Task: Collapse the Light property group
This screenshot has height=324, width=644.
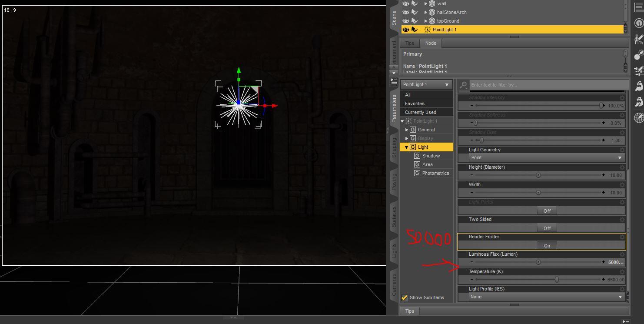Action: 407,147
